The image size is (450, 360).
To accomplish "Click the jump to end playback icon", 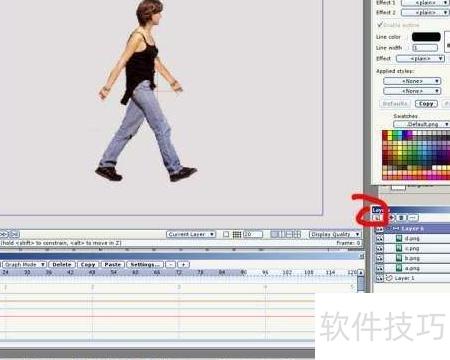I will pyautogui.click(x=15, y=234).
